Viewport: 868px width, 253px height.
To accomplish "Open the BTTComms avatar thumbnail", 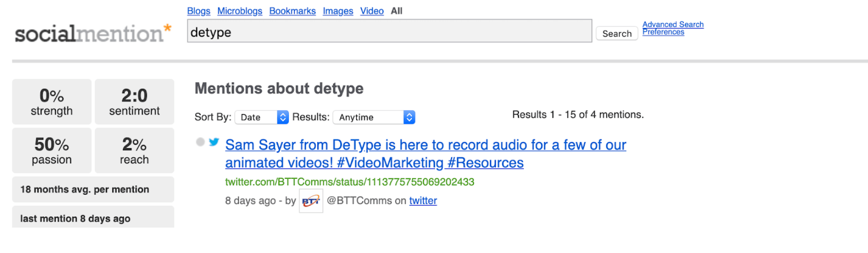I will 311,201.
